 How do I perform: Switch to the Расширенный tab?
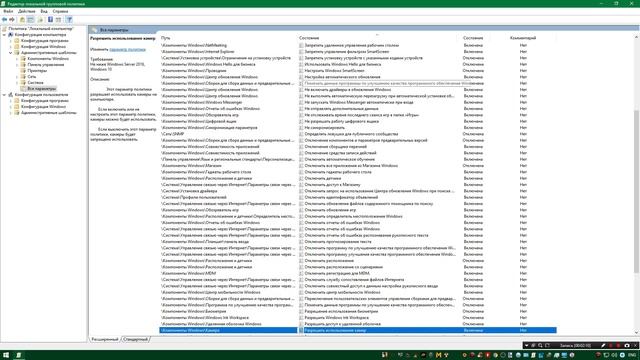point(104,339)
